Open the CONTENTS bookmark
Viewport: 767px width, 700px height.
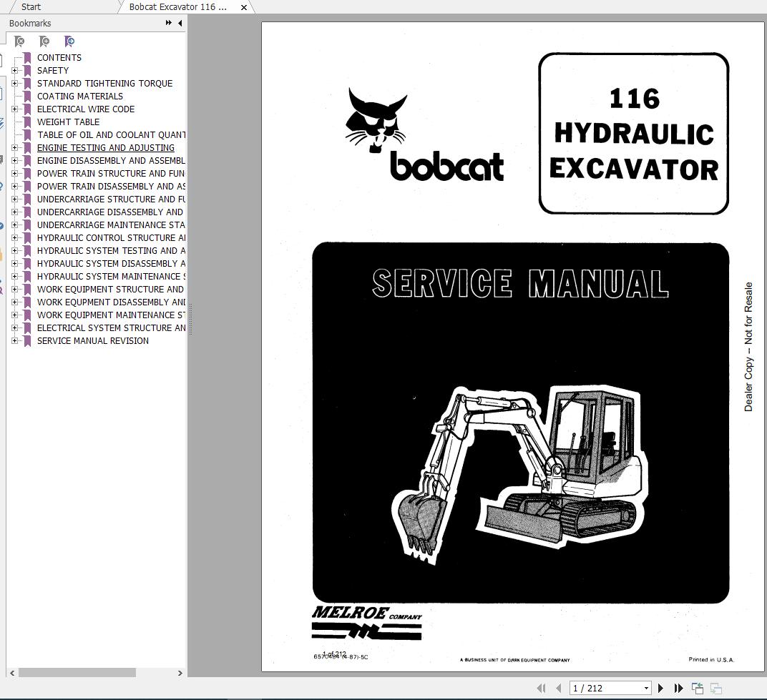[x=59, y=58]
